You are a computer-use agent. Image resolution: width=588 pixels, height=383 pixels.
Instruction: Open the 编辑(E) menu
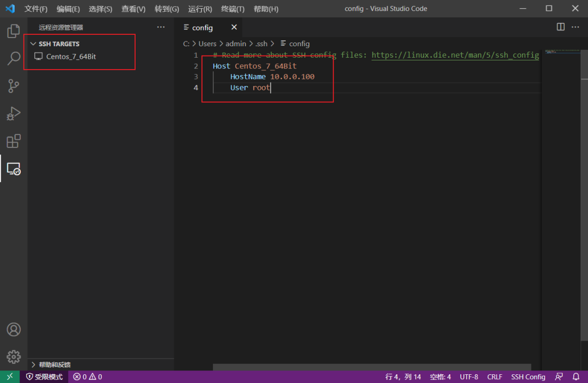tap(68, 9)
